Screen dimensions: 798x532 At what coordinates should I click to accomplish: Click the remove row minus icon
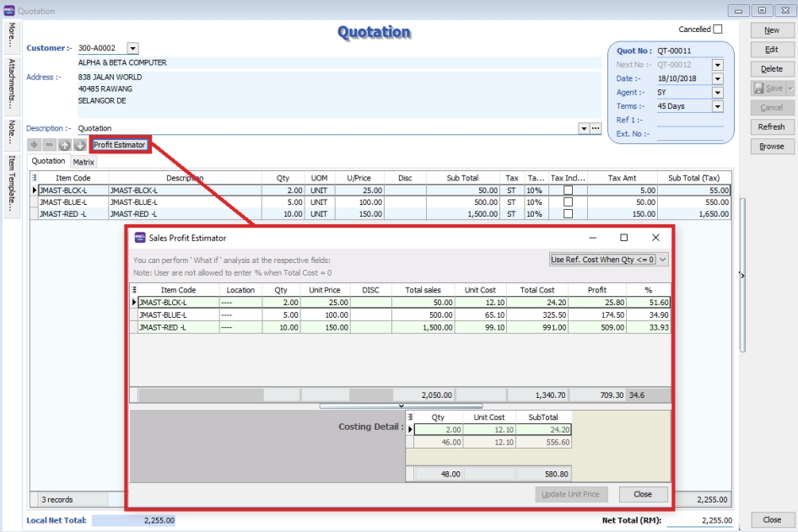pos(50,145)
